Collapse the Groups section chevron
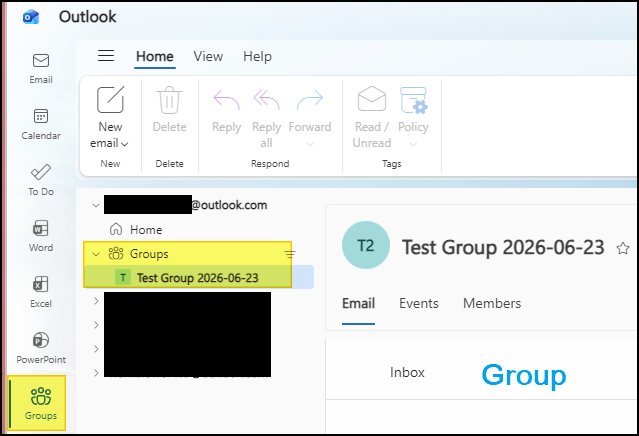Image resolution: width=639 pixels, height=436 pixels. [x=96, y=254]
